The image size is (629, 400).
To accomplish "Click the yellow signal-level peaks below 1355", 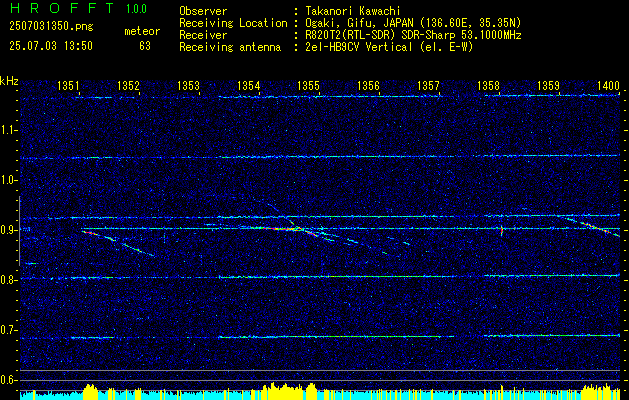I will coord(289,391).
